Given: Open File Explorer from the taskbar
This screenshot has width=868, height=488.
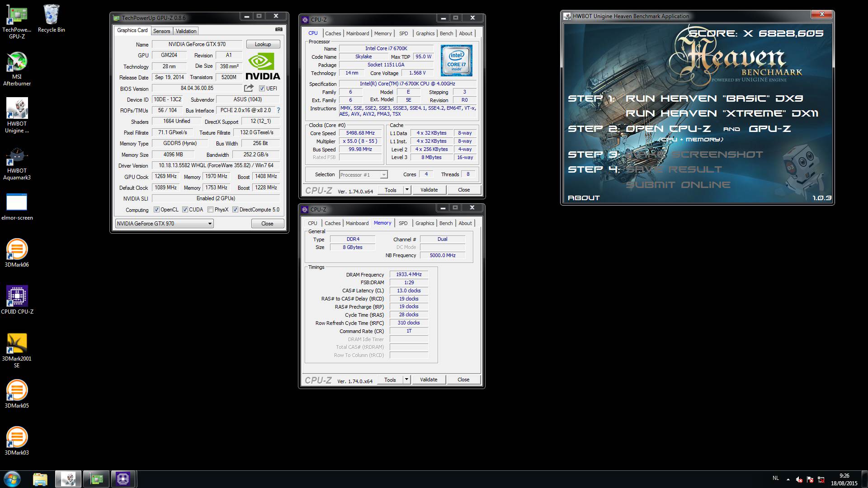Looking at the screenshot, I should coord(40,479).
